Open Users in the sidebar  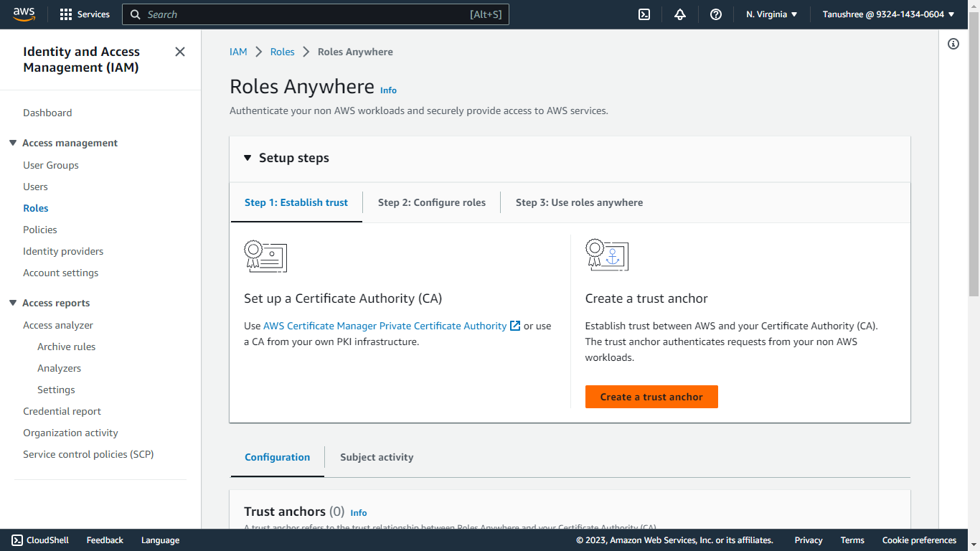[35, 187]
